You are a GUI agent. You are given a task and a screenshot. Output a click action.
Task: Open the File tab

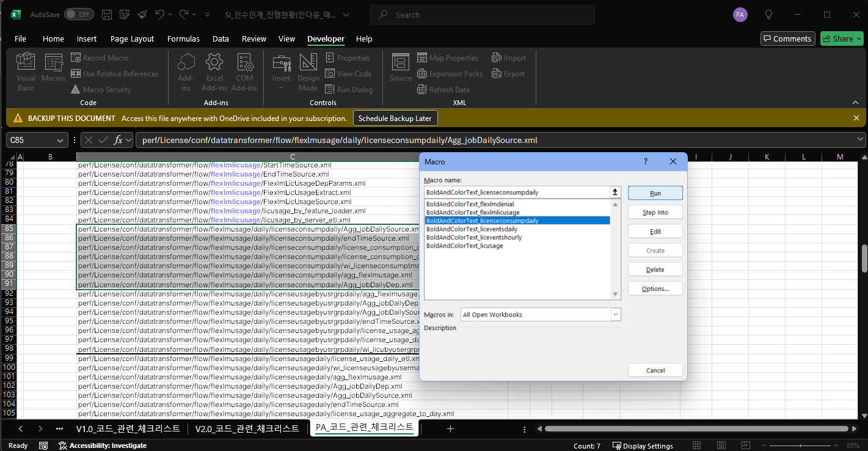20,38
